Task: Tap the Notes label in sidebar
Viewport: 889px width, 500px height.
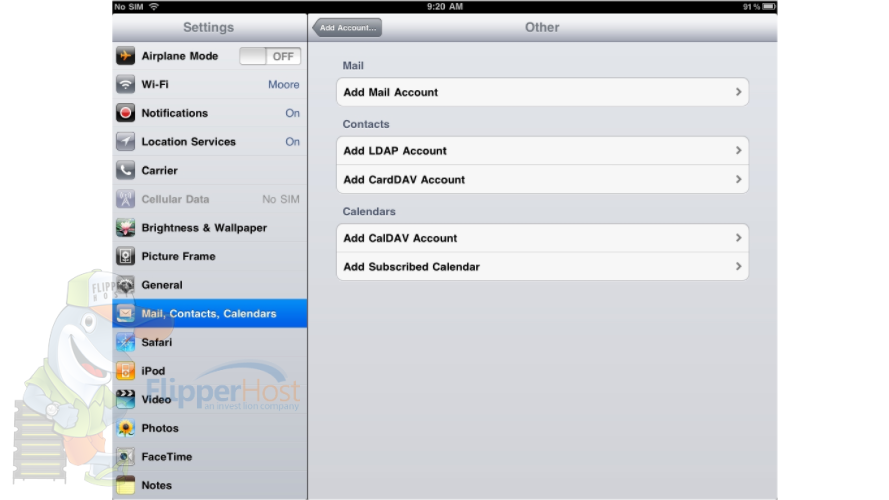Action: point(156,485)
